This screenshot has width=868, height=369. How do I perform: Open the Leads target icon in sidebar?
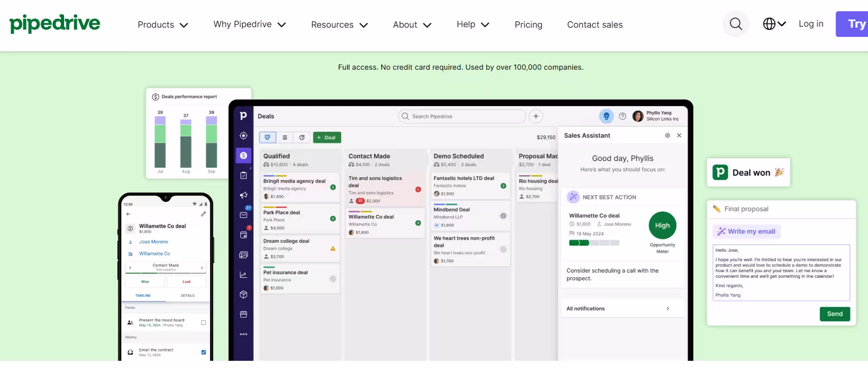(x=243, y=136)
